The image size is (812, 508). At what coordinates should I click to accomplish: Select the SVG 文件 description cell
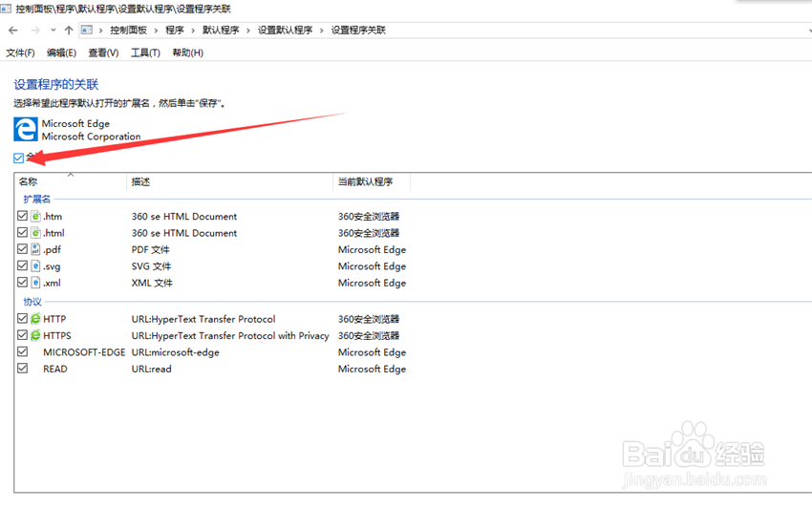click(x=151, y=266)
